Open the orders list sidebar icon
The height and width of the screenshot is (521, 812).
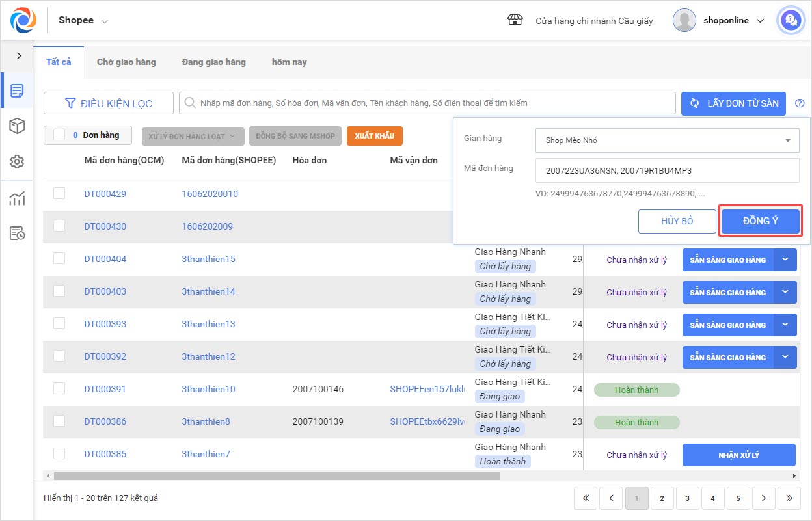point(17,90)
